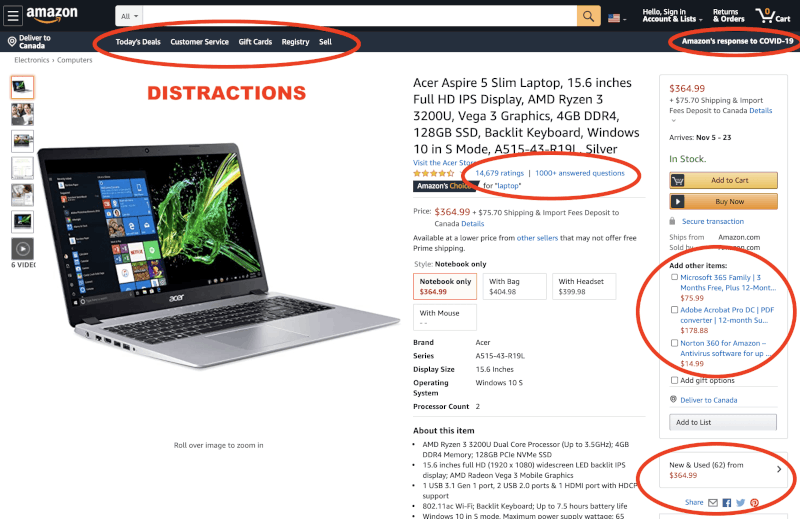Open the hamburger menu icon
Screen dimensions: 800x519
tap(13, 16)
